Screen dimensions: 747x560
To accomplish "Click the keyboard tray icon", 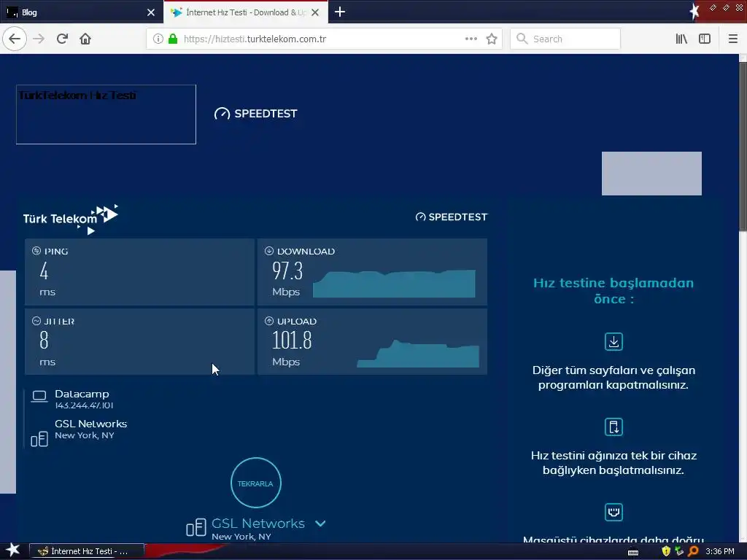I will [633, 553].
